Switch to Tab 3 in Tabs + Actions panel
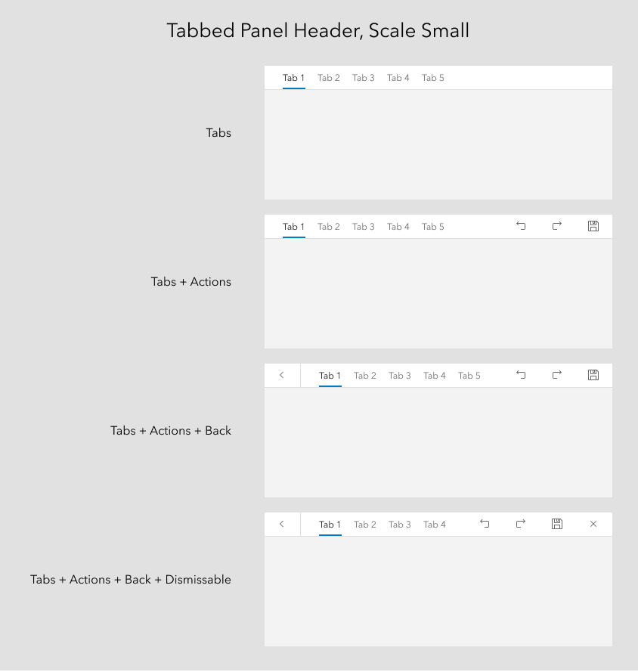Screen dimensions: 638x672 point(364,227)
